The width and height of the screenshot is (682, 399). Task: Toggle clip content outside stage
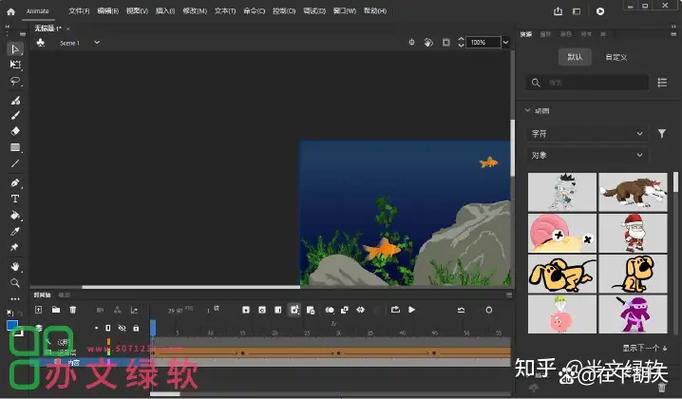coord(446,42)
